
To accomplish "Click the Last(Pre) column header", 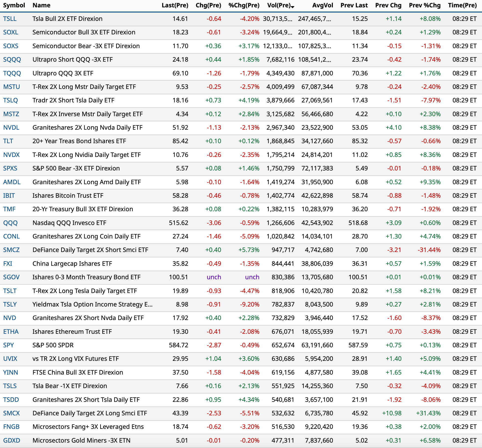I will (x=175, y=5).
